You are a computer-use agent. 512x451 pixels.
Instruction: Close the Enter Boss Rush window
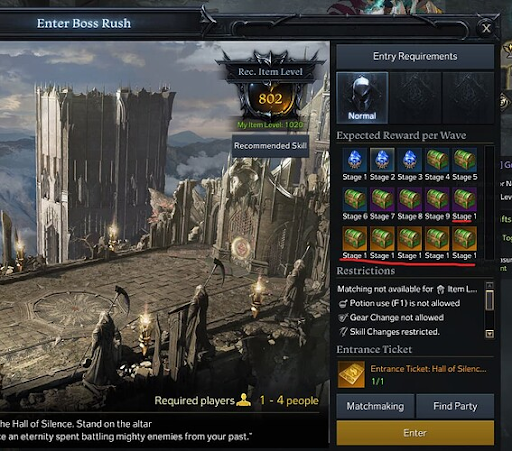tap(486, 28)
